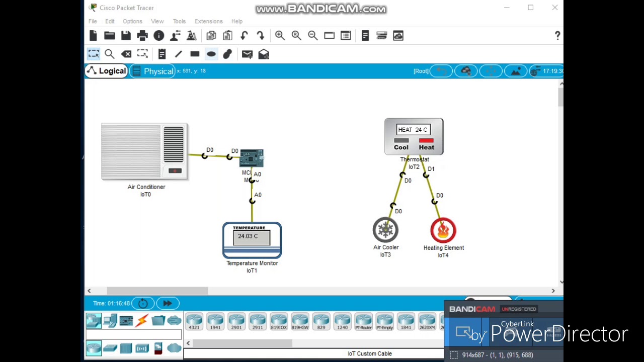Screen dimensions: 644x362
Task: Open the Help menu
Action: (236, 21)
